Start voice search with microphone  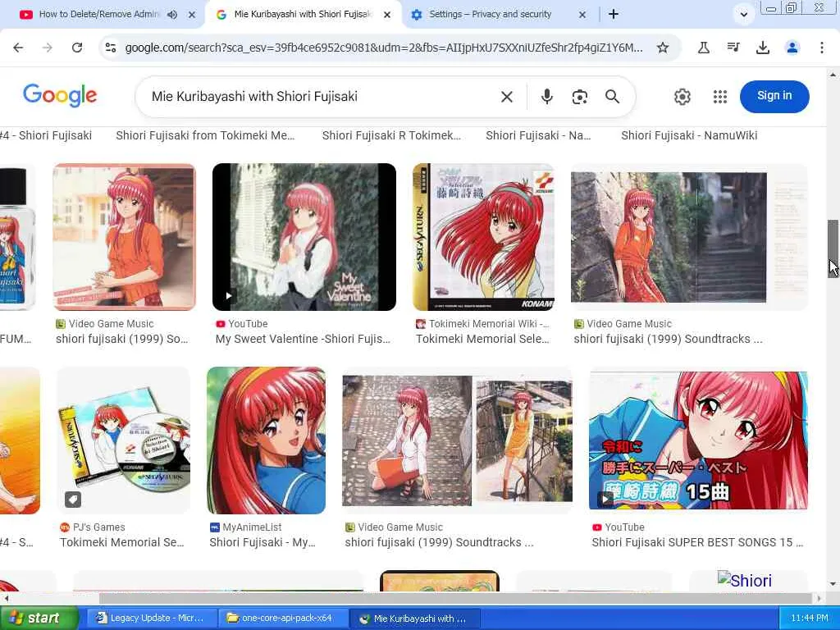[546, 97]
